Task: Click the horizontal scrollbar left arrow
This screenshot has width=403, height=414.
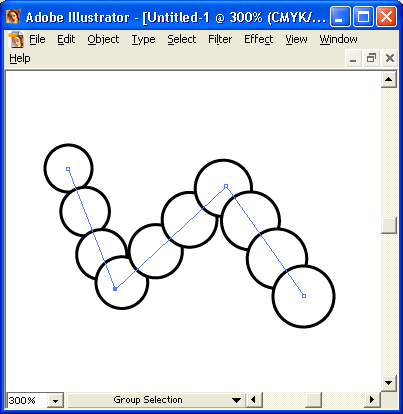Action: coord(254,399)
